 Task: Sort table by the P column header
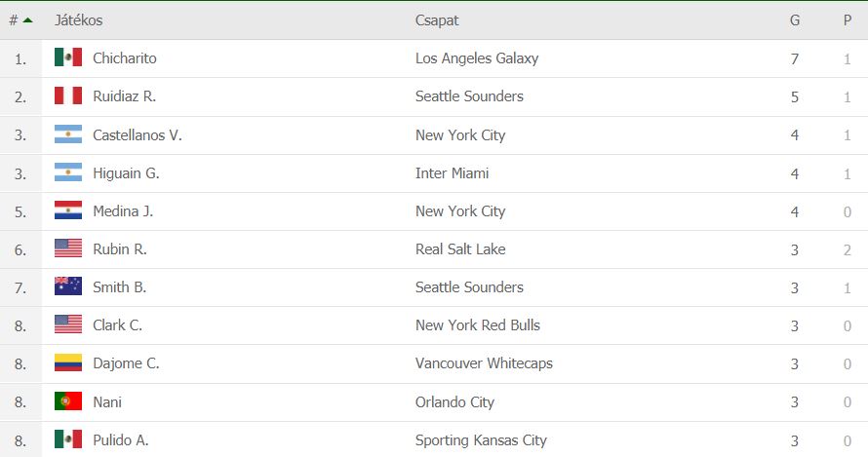point(847,20)
